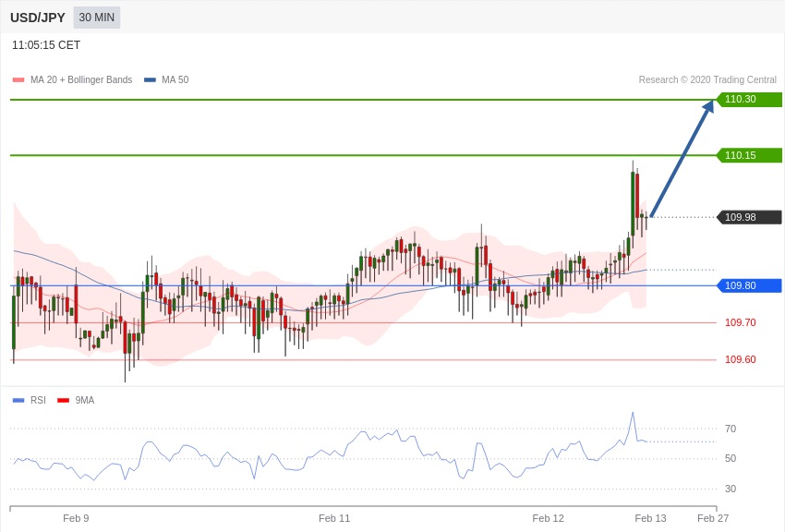Click the 11:05:15 CET timestamp
Image resolution: width=785 pixels, height=532 pixels.
(46, 45)
